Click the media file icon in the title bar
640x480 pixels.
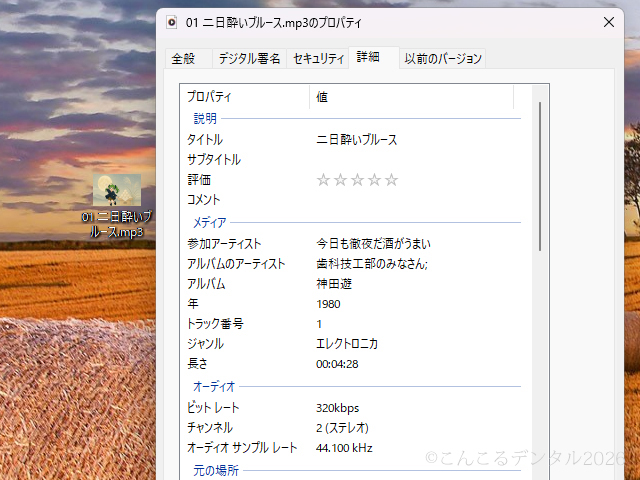[171, 22]
